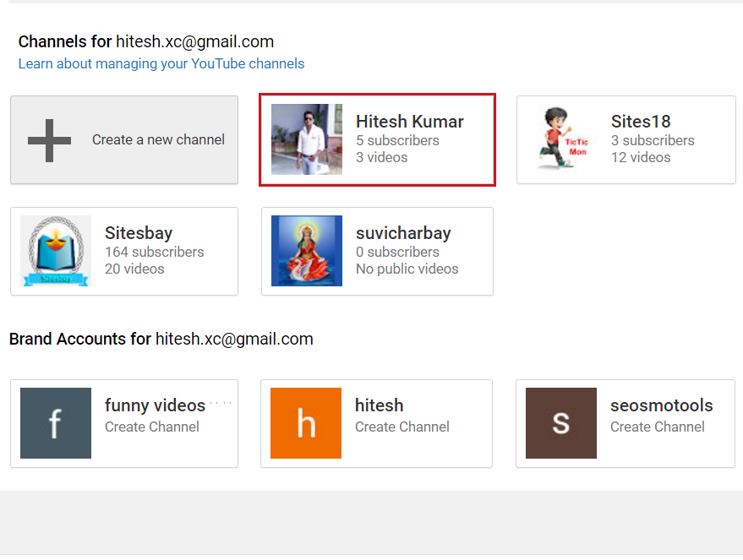Click Create Channel under seosmotools

(x=658, y=427)
